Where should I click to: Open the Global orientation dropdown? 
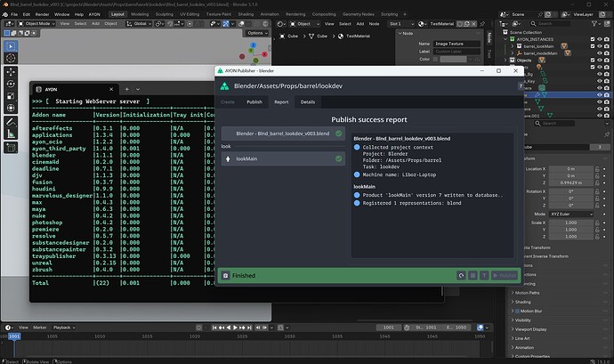point(139,24)
